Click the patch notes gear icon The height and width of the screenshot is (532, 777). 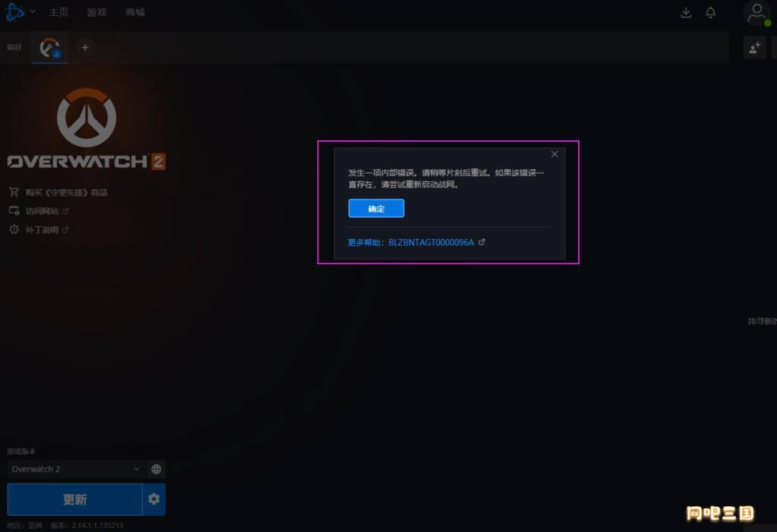pyautogui.click(x=14, y=229)
